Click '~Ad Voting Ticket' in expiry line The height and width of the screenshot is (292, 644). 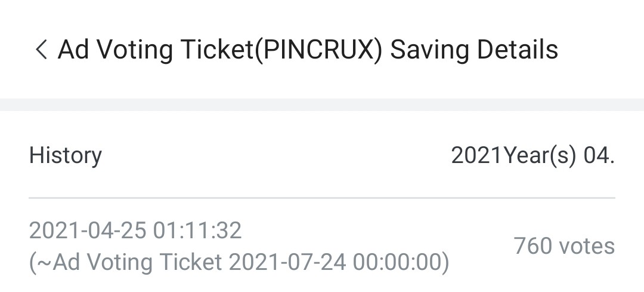pyautogui.click(x=138, y=262)
